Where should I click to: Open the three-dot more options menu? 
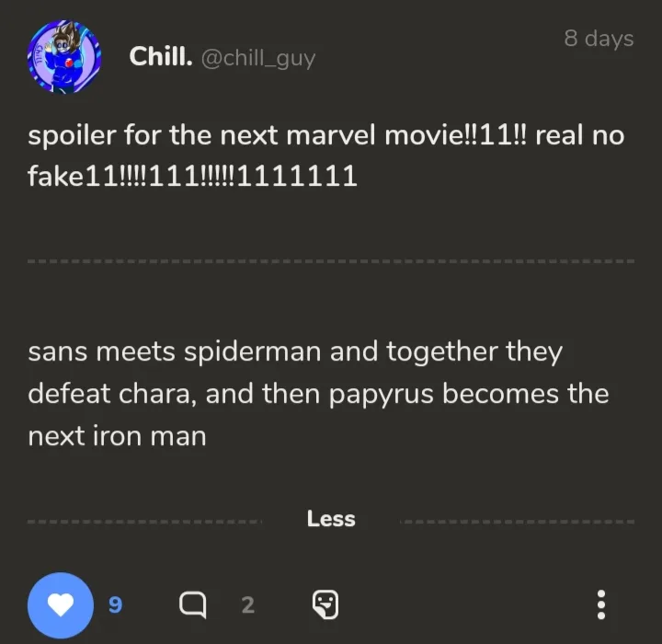point(601,604)
